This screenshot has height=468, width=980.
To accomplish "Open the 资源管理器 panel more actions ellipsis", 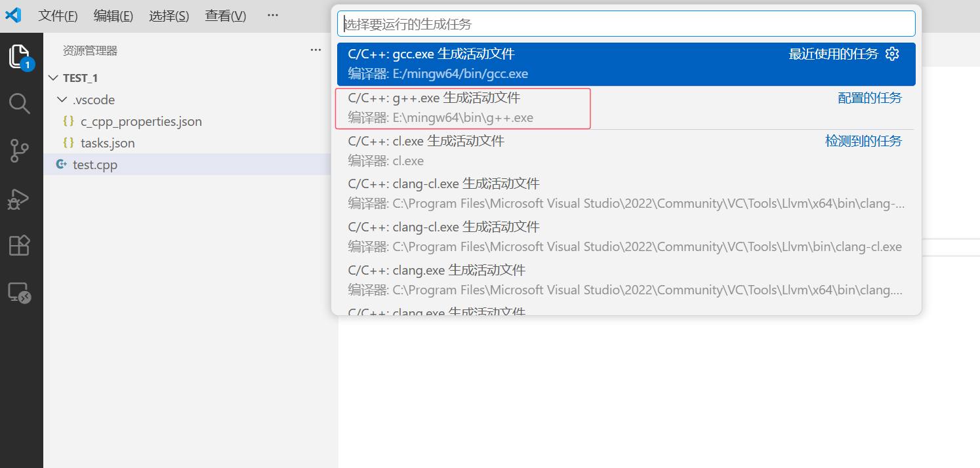I will (x=316, y=50).
